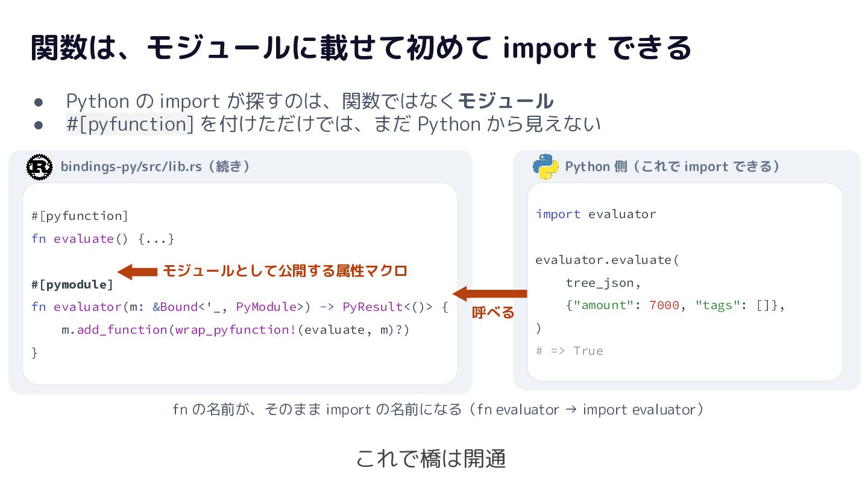Click the caption about fn evaluator naming
This screenshot has height=488, width=868.
pyautogui.click(x=438, y=410)
